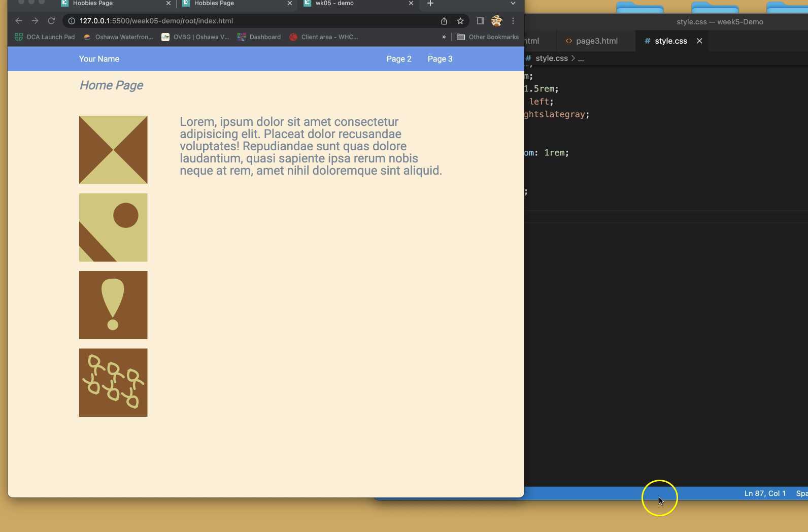Click the Your Name header link
Screen dimensions: 808x532
(99, 59)
